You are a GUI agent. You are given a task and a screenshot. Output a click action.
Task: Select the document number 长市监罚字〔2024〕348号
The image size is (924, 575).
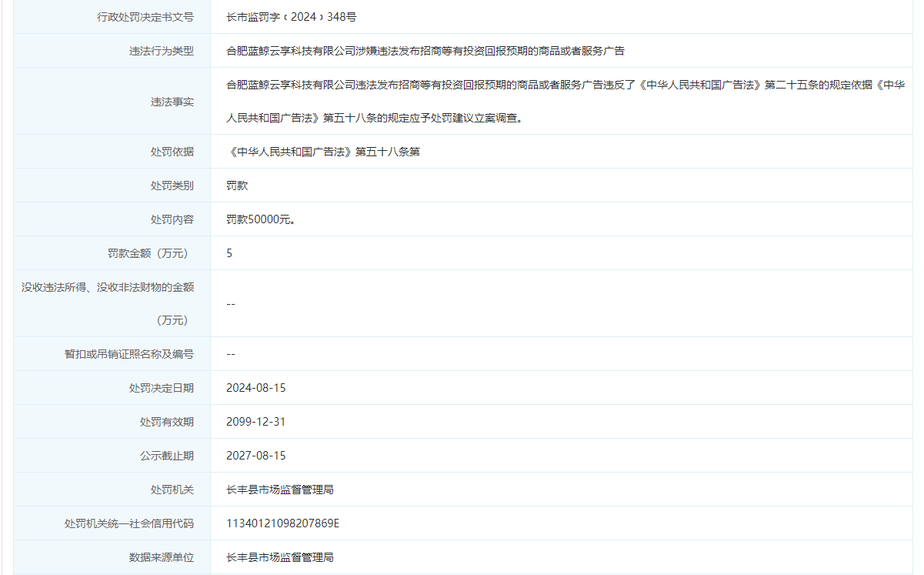coord(291,17)
